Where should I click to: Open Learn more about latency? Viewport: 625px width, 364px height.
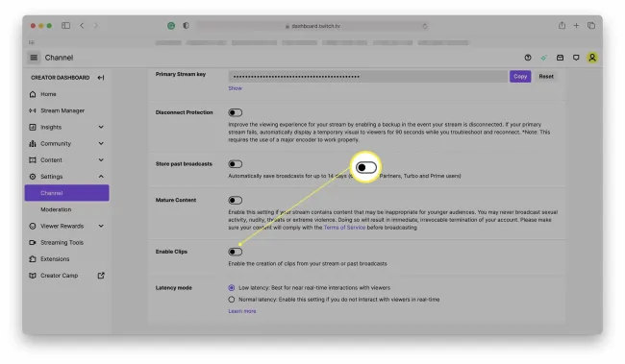[242, 311]
